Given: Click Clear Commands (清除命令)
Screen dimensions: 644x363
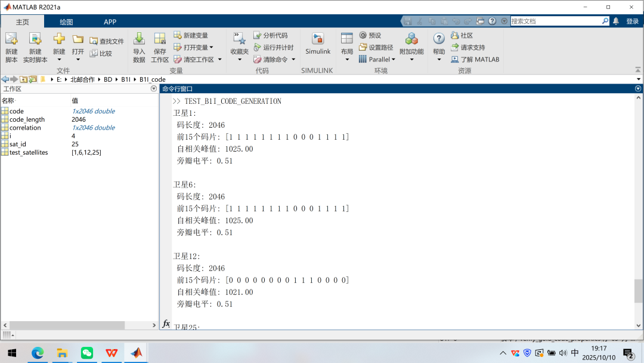Looking at the screenshot, I should (x=271, y=60).
